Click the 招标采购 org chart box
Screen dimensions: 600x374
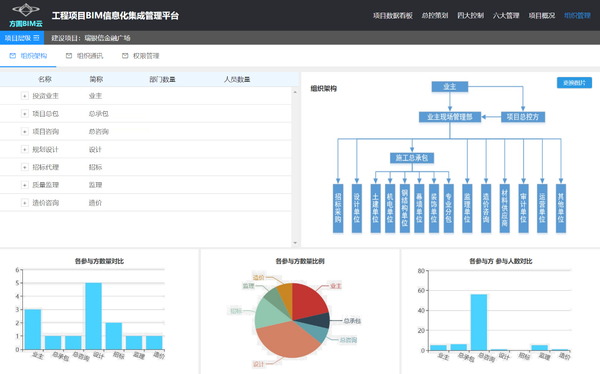338,208
